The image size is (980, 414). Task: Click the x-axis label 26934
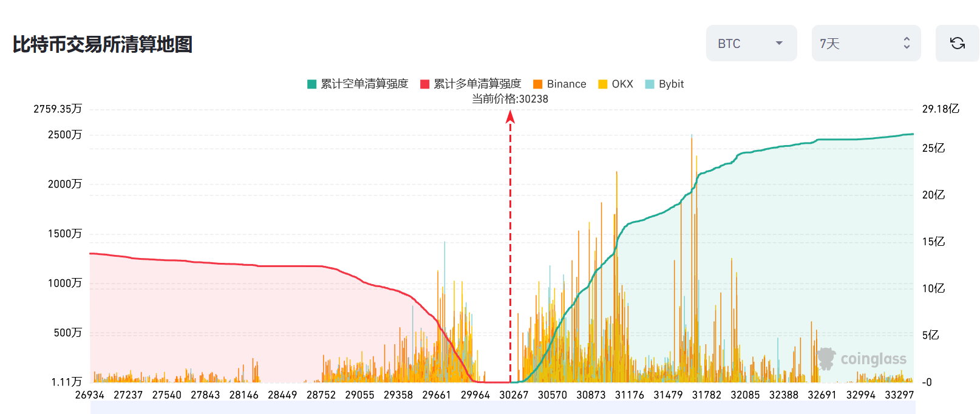[90, 395]
